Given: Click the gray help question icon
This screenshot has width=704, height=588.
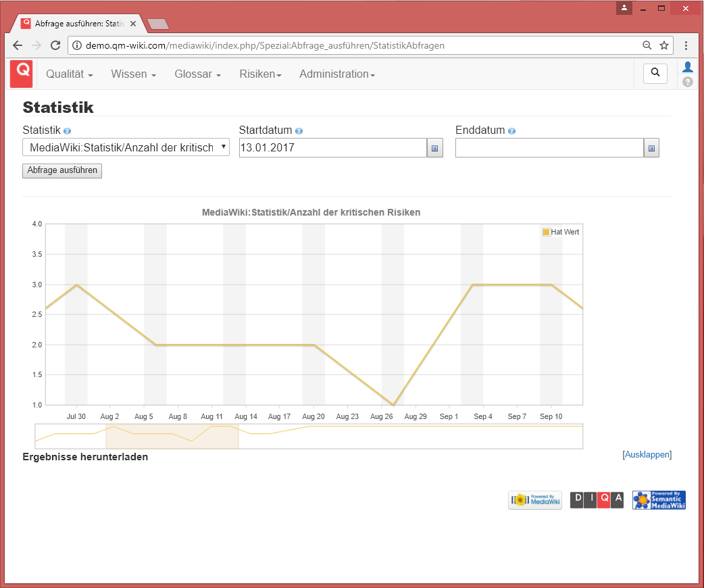Looking at the screenshot, I should [687, 82].
